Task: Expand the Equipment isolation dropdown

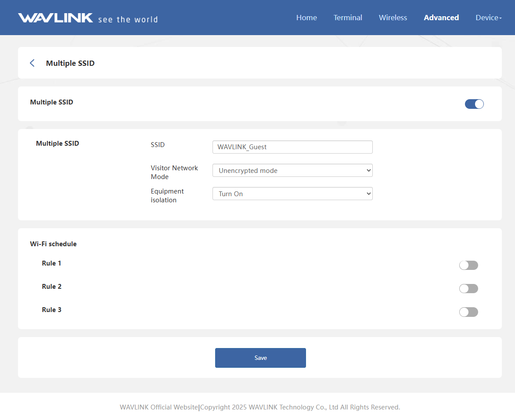Action: coord(292,194)
